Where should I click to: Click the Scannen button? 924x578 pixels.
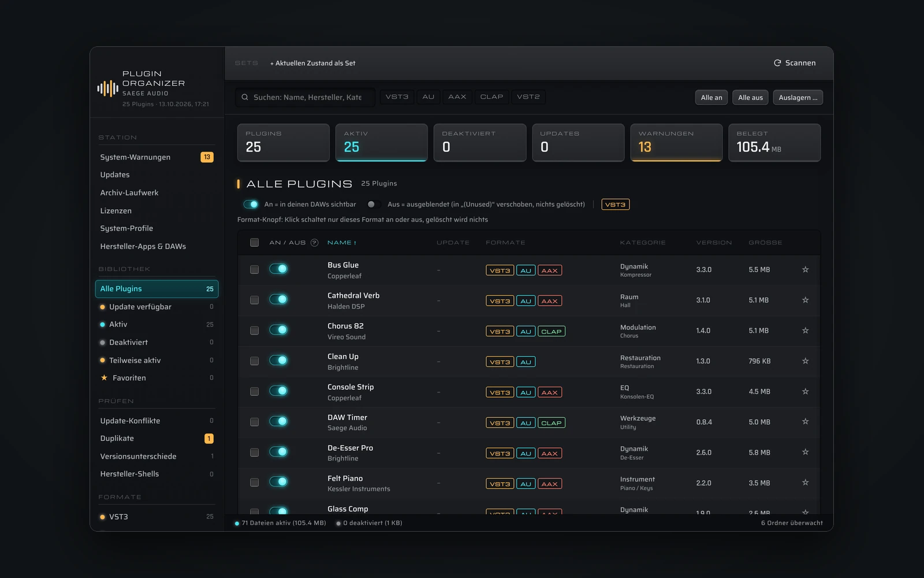pos(795,63)
